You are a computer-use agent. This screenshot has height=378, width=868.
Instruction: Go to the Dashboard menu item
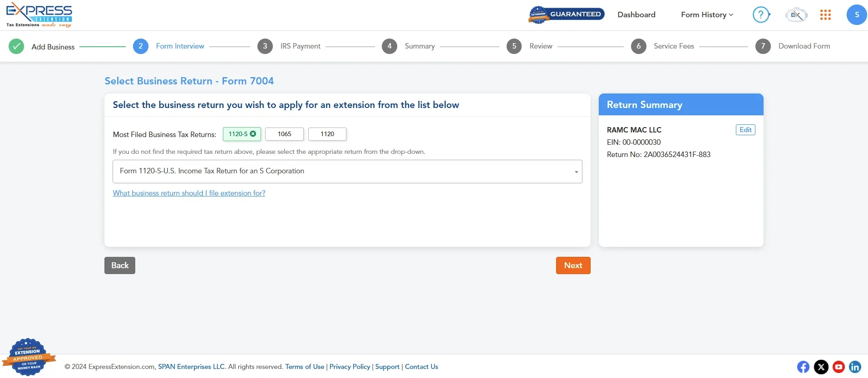coord(636,15)
